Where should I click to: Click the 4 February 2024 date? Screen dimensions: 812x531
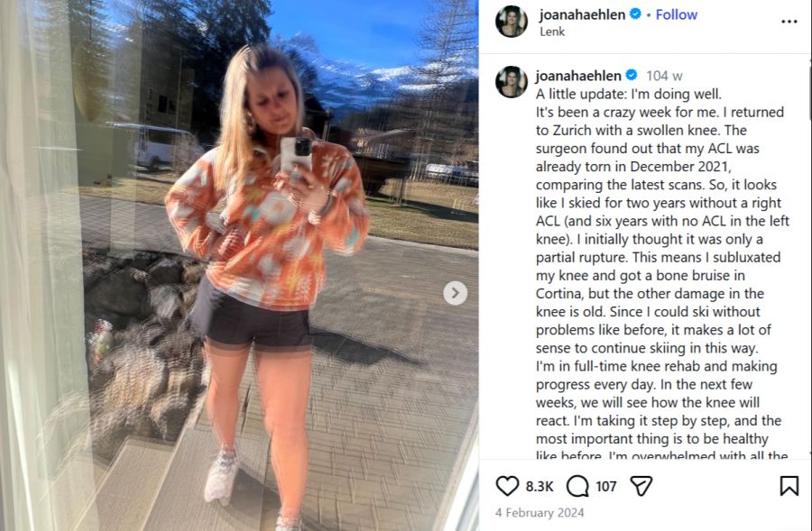[540, 512]
